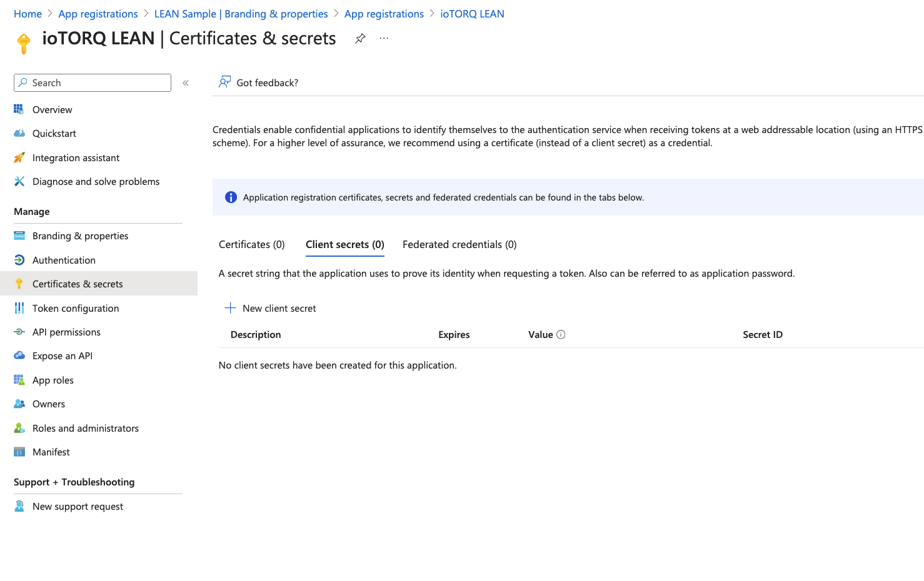924x581 pixels.
Task: Open the Authentication settings page
Action: coord(64,261)
